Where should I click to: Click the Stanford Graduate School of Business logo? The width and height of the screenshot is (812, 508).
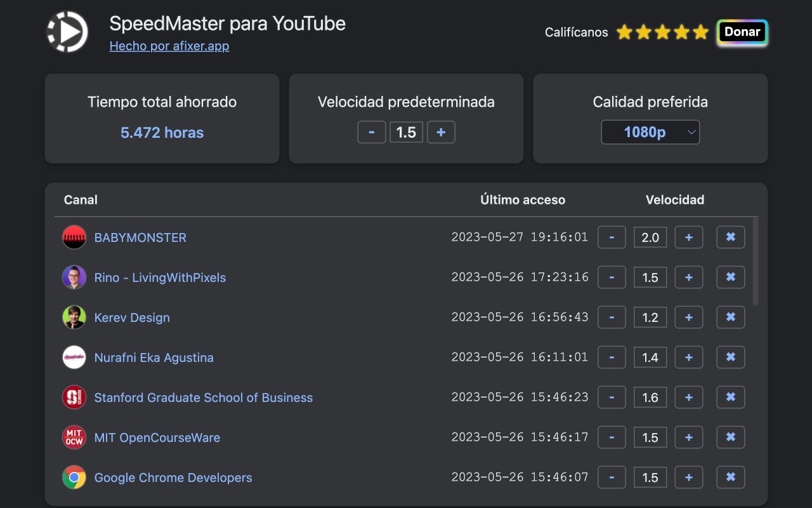click(x=74, y=398)
